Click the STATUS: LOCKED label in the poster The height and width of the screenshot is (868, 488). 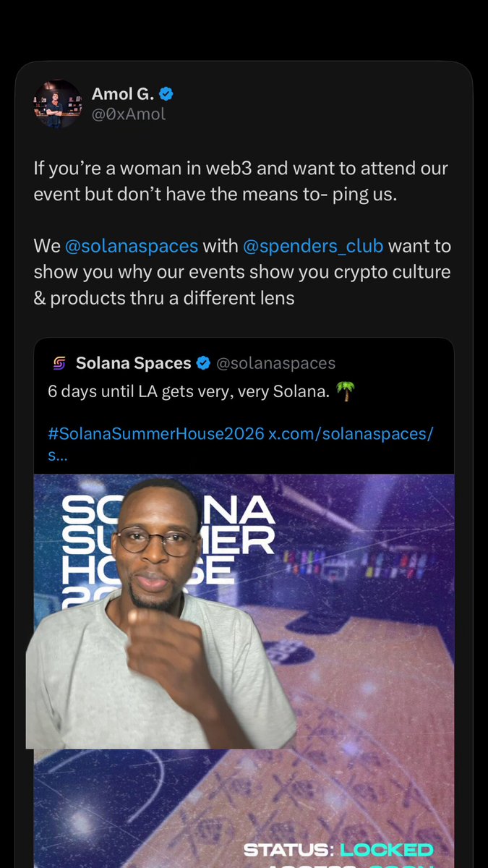click(x=338, y=849)
